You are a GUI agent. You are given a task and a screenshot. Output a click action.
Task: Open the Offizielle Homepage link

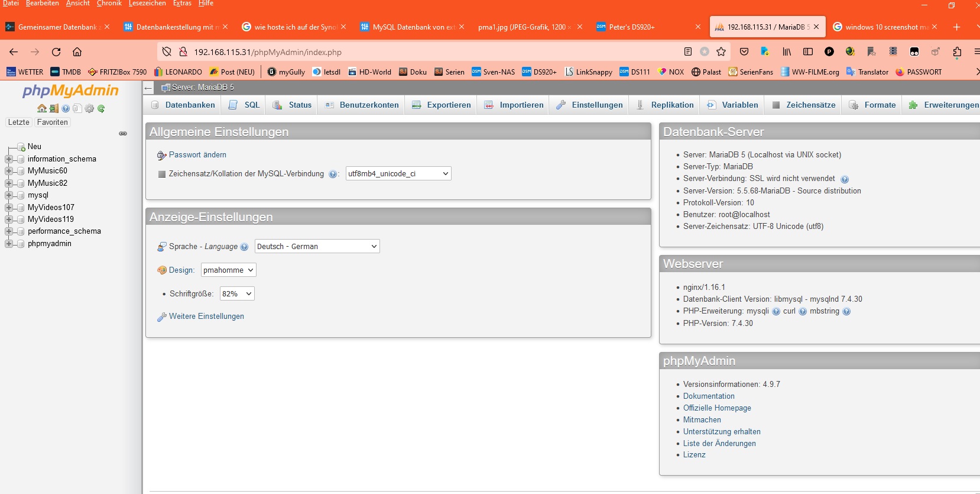coord(717,408)
